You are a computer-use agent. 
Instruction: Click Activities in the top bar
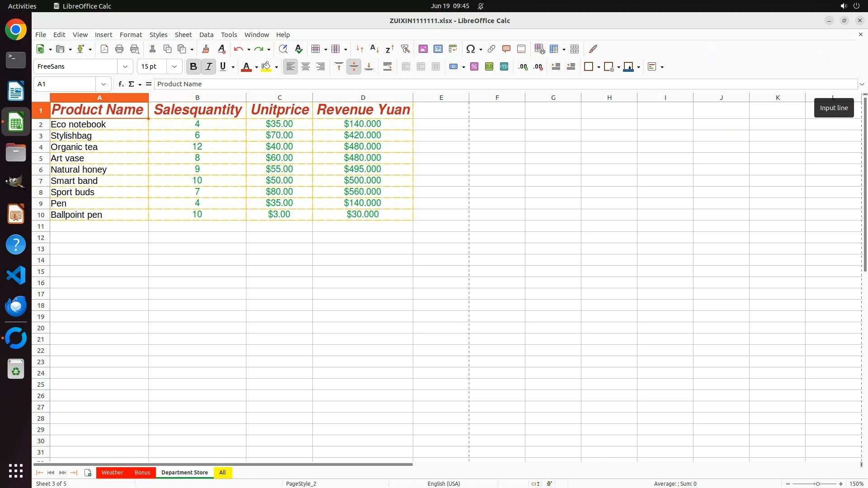[22, 6]
